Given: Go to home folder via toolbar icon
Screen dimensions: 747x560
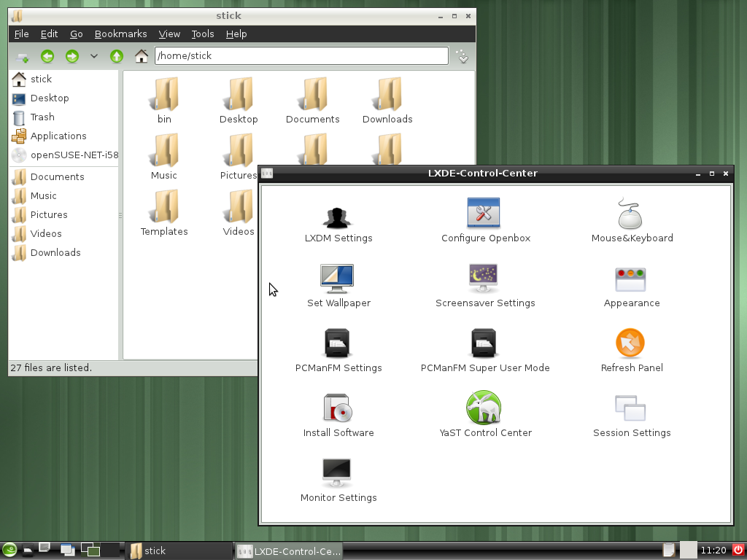Looking at the screenshot, I should pyautogui.click(x=142, y=56).
